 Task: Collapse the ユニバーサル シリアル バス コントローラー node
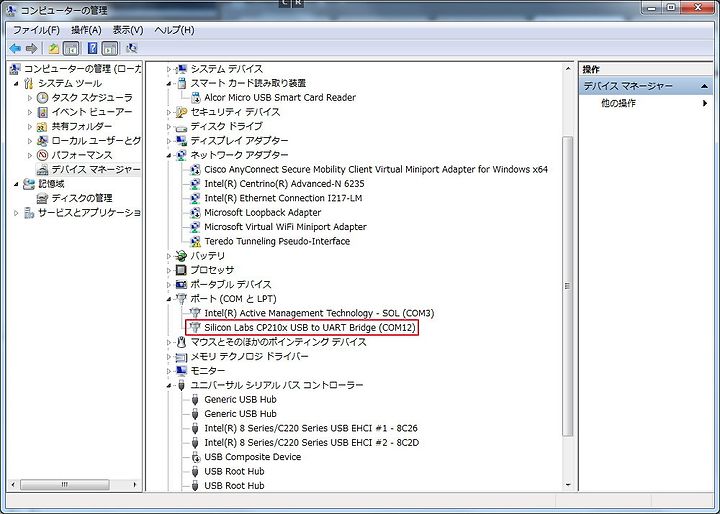point(169,386)
